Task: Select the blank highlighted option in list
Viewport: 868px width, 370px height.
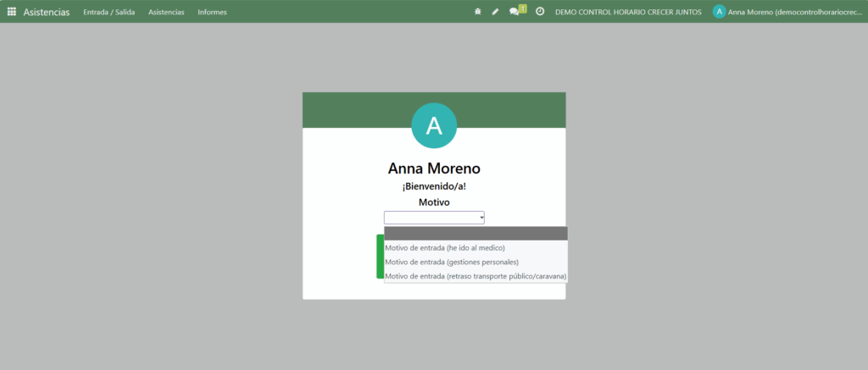Action: [475, 233]
